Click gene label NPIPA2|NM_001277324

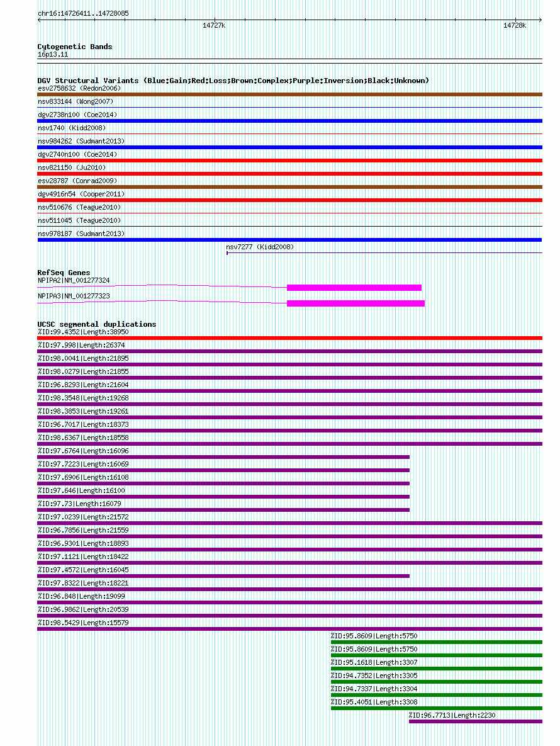(x=74, y=280)
